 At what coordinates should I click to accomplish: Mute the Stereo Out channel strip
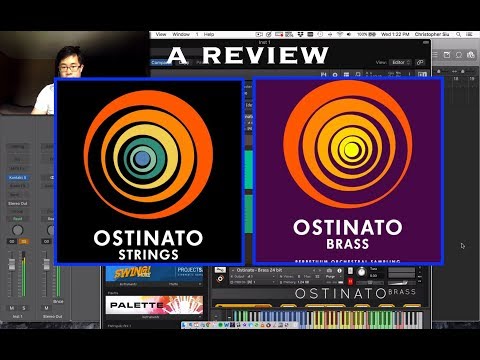tap(46, 308)
